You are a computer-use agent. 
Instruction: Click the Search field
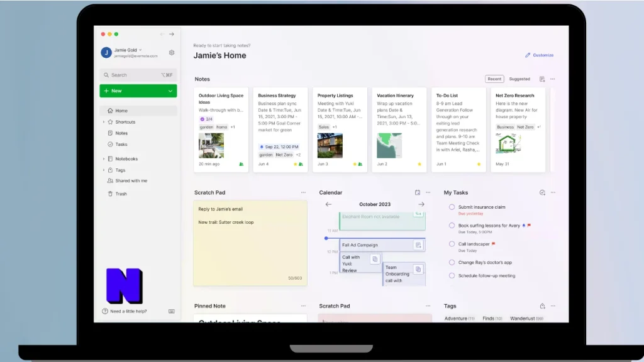[138, 75]
